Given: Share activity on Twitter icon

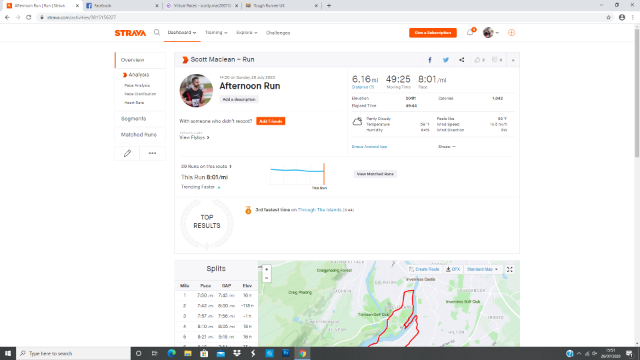Looking at the screenshot, I should pos(446,60).
